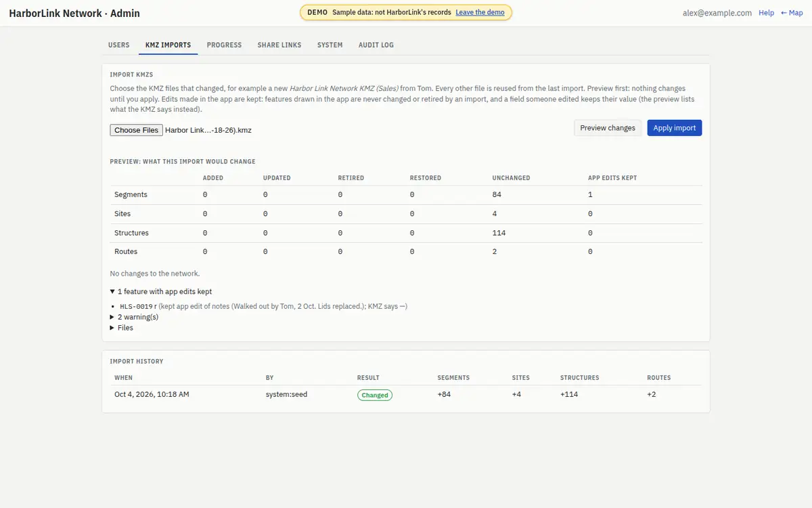
Task: Switch to the Progress tab
Action: (224, 45)
